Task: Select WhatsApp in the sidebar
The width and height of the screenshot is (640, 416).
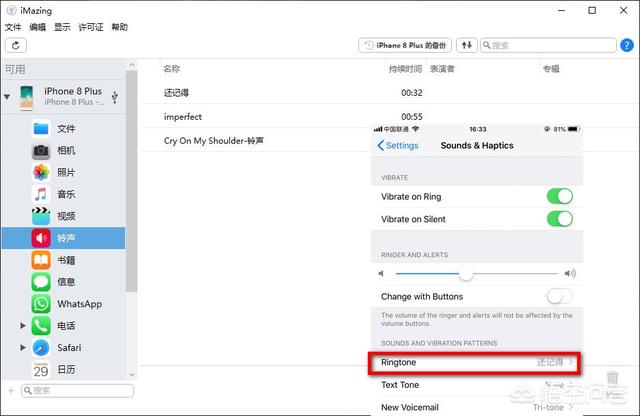Action: click(78, 304)
